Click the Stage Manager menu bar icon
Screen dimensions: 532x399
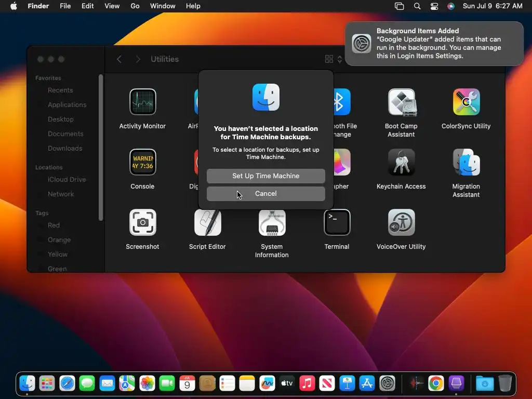[400, 6]
